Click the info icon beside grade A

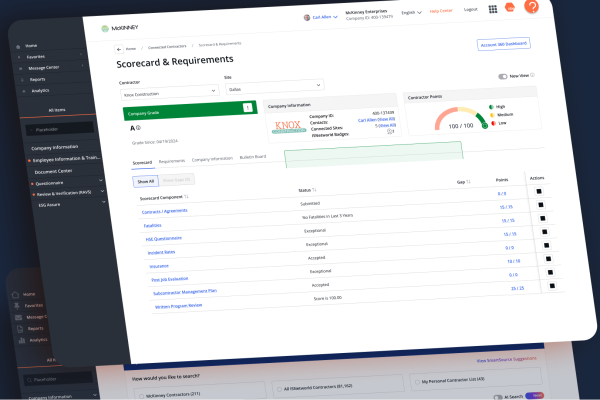point(138,128)
